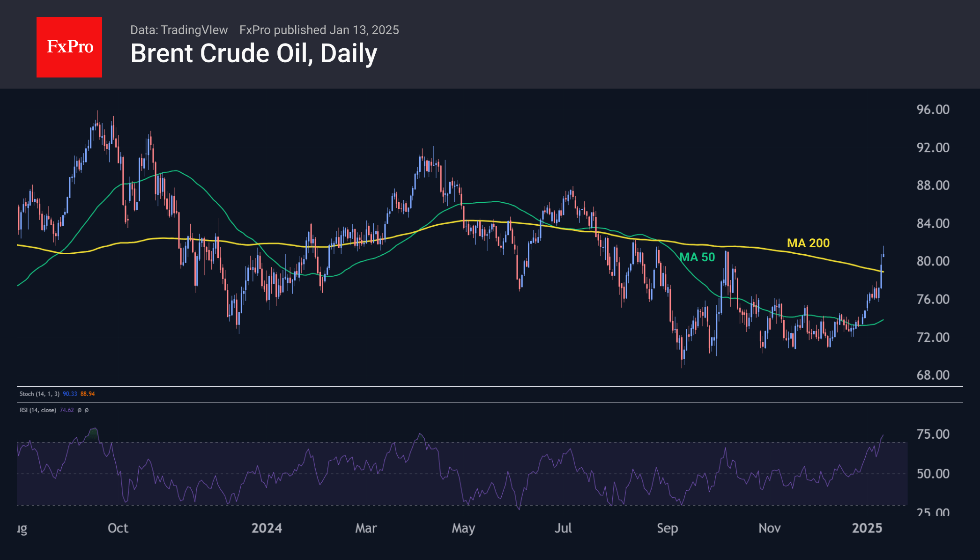The height and width of the screenshot is (560, 980).
Task: Click the yellow MA 200 label
Action: (x=808, y=243)
